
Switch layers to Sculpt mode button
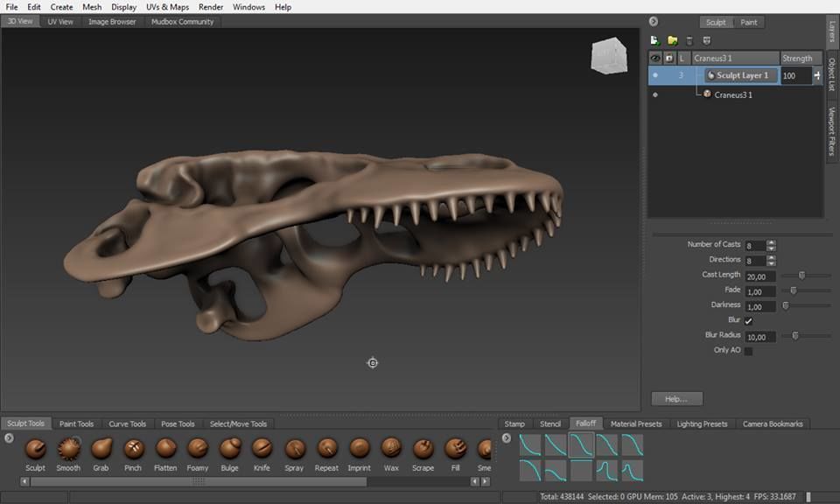point(716,22)
